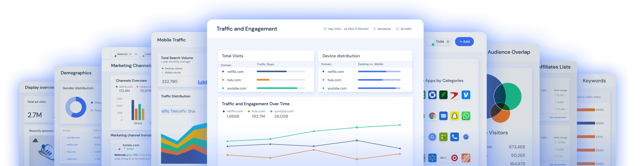This screenshot has width=644, height=166.
Task: Open See all partners below 21.66%
Action: 558,117
